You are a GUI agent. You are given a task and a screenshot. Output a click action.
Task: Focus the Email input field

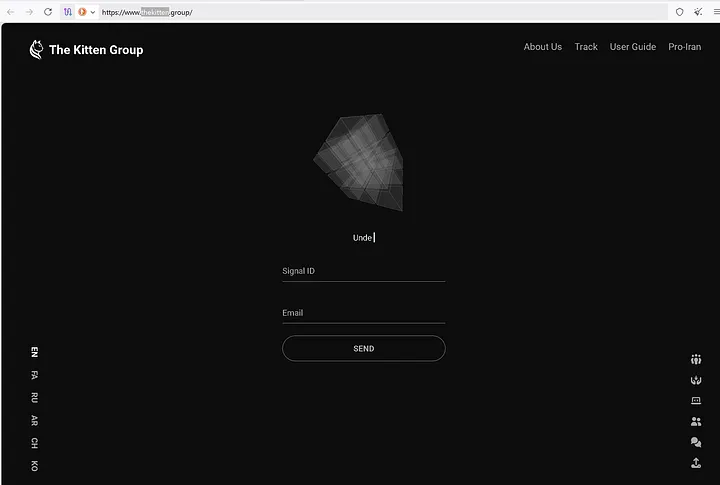[364, 313]
